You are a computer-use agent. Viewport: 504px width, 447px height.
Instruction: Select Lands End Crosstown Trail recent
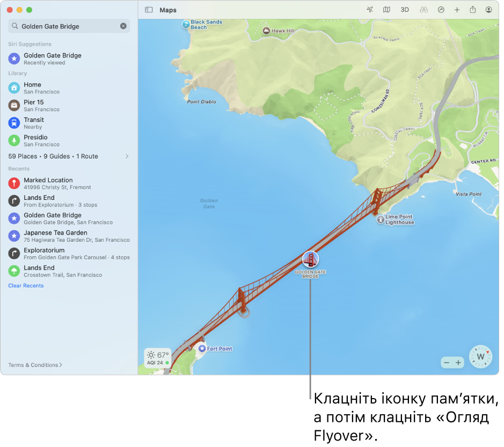[x=69, y=271]
